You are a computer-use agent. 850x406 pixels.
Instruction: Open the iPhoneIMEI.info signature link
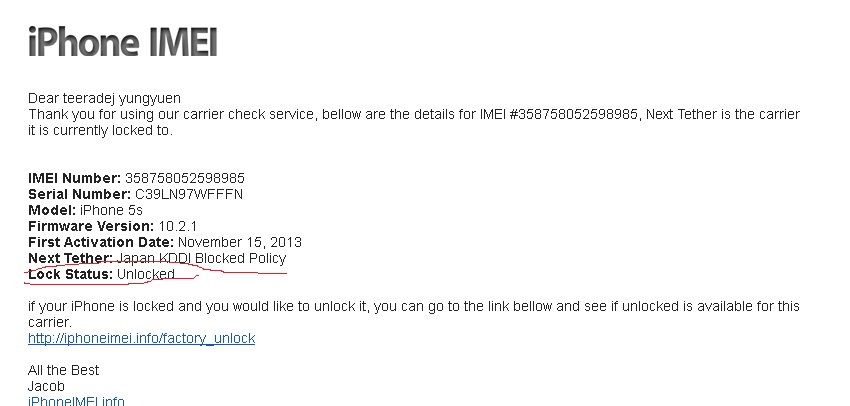point(76,402)
